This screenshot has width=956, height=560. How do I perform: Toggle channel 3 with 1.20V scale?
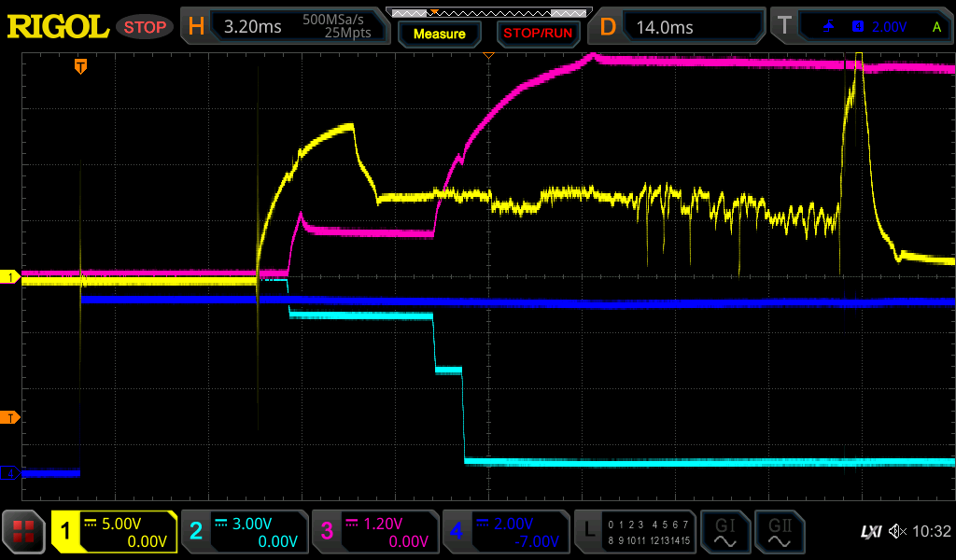pos(375,532)
